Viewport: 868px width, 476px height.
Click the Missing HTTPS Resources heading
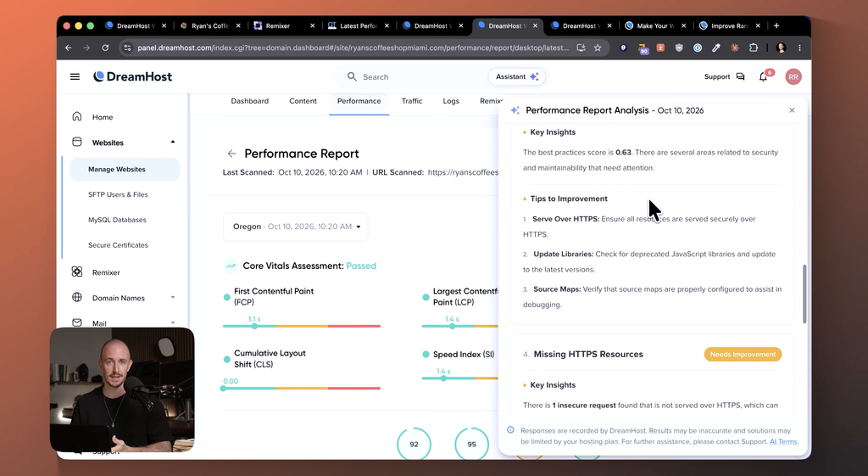point(588,354)
